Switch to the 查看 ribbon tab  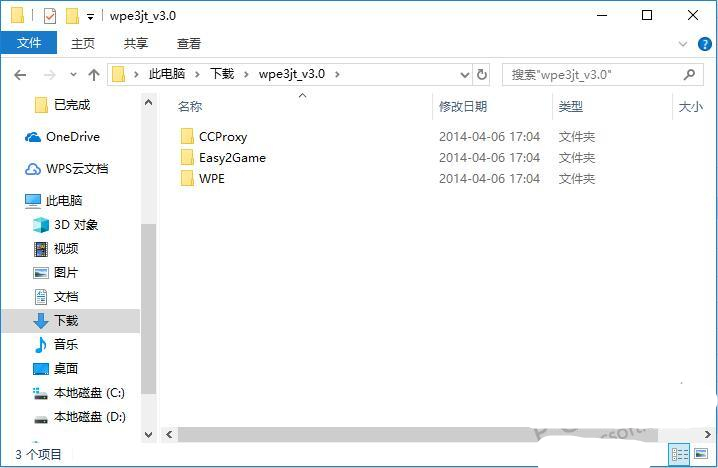(189, 44)
